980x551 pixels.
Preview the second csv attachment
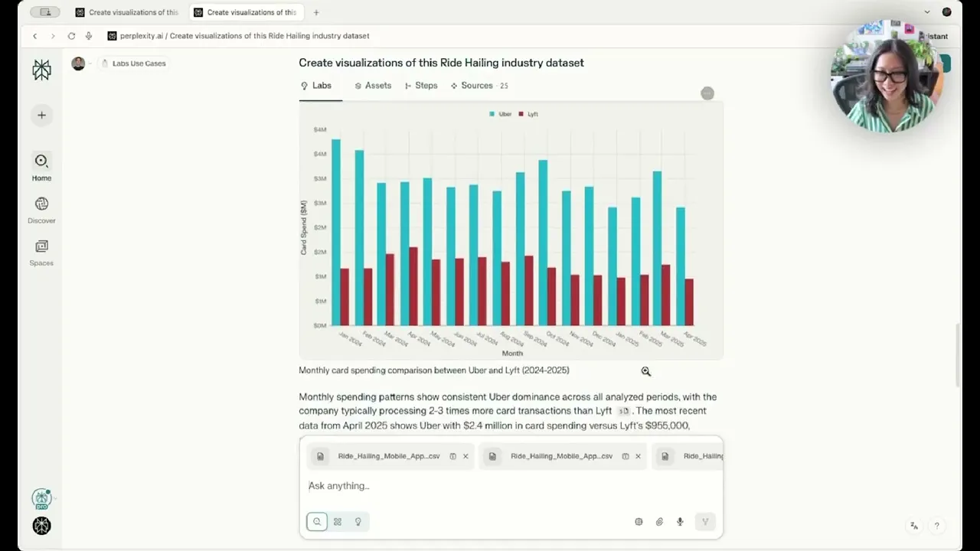click(626, 456)
